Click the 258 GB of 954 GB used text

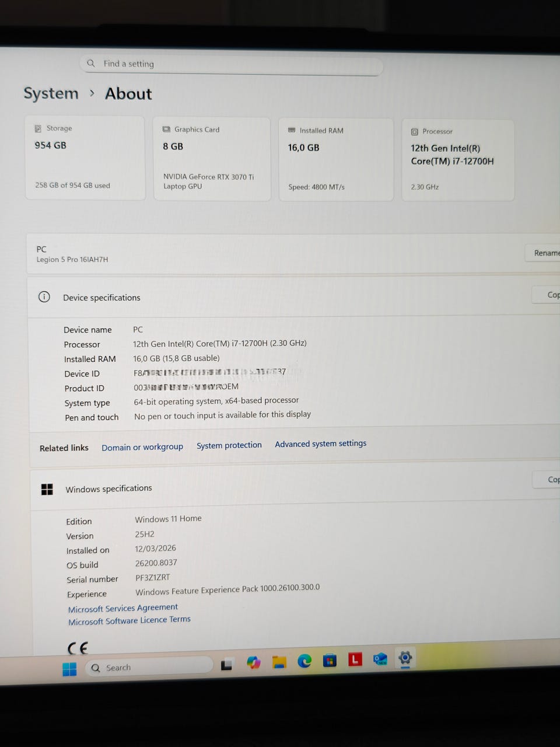pyautogui.click(x=72, y=185)
